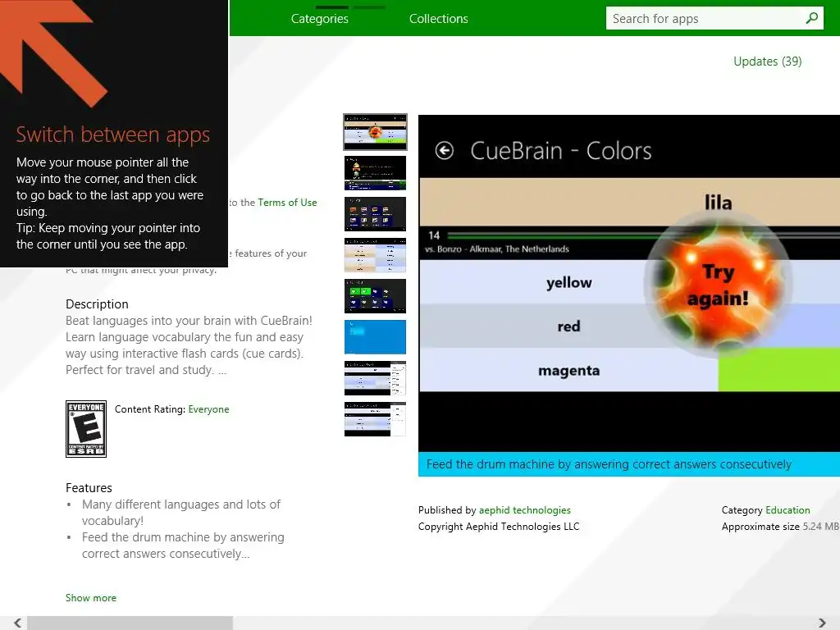
Task: Click the back arrow beside CueBrain - Colors
Action: (444, 151)
